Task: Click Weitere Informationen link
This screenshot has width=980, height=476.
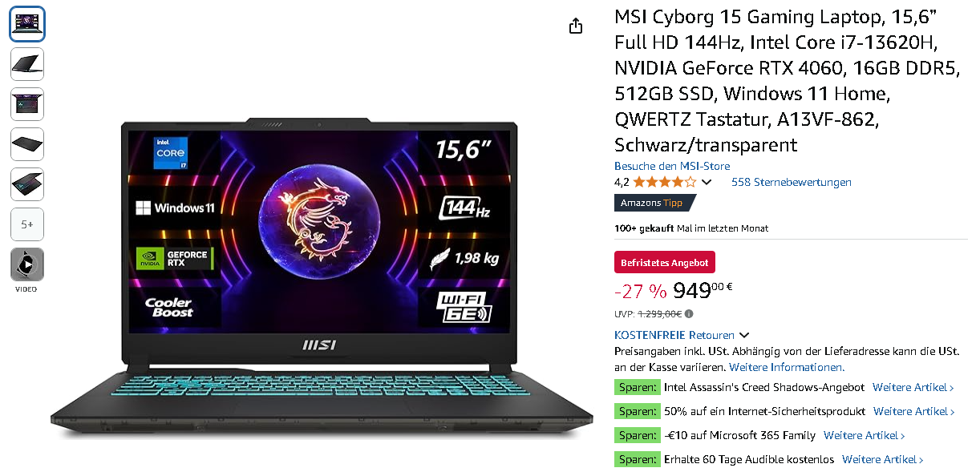Action: coord(787,367)
